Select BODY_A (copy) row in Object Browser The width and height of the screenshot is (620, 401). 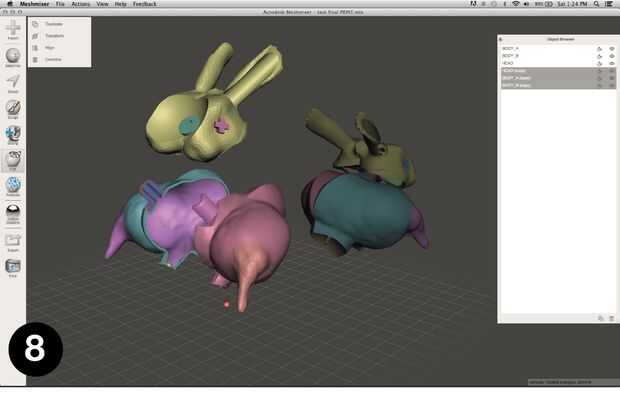558,78
